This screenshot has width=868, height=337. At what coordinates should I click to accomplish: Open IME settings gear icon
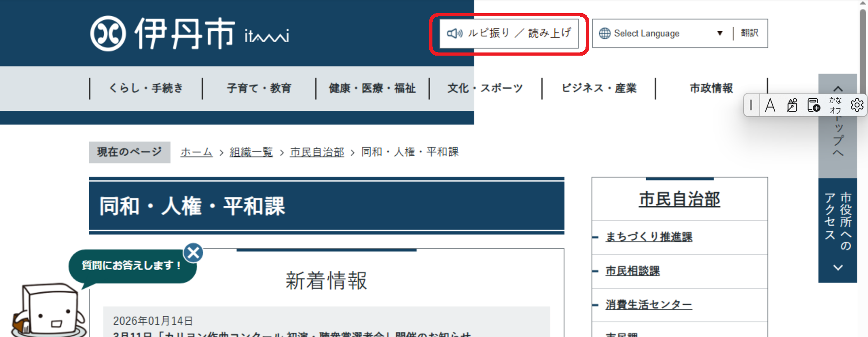click(856, 105)
